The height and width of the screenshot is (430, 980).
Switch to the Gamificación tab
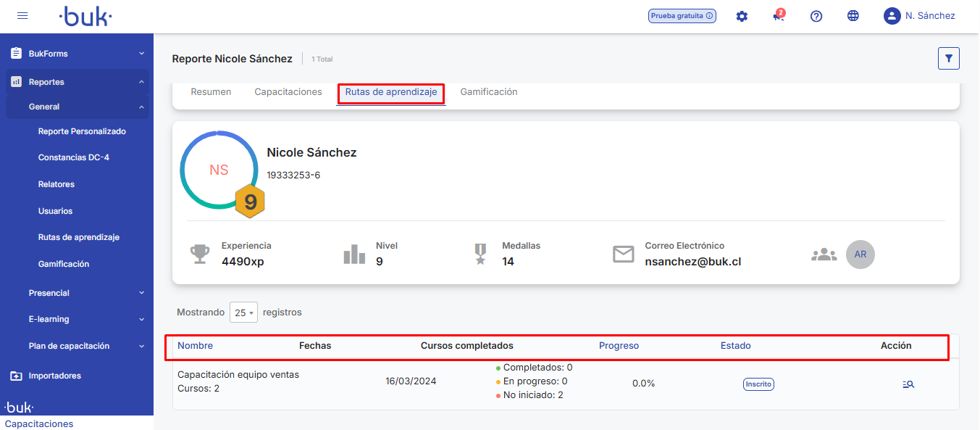[489, 92]
